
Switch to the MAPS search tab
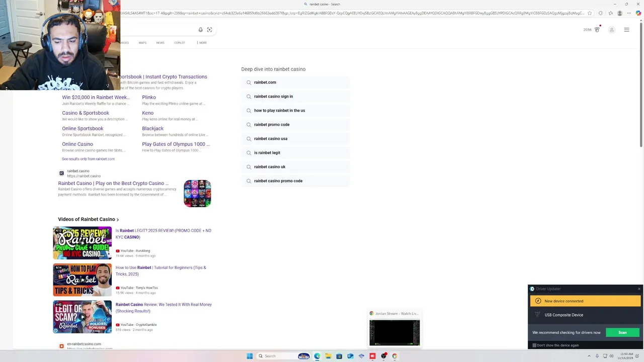click(142, 43)
